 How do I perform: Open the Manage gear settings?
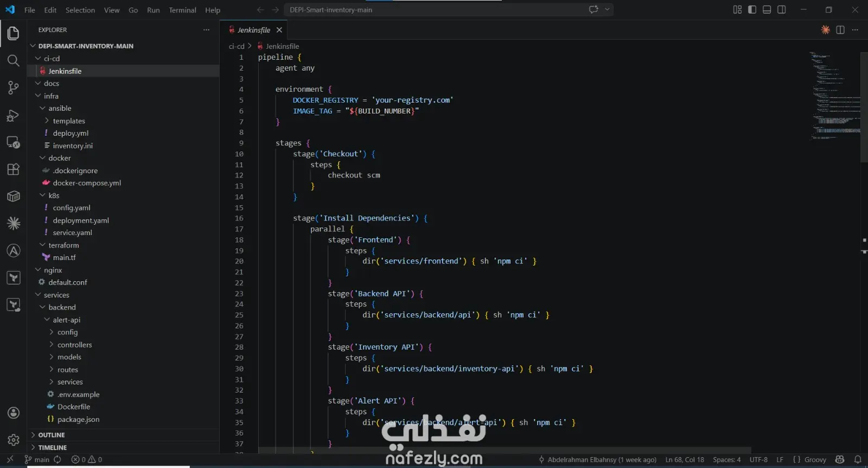14,440
